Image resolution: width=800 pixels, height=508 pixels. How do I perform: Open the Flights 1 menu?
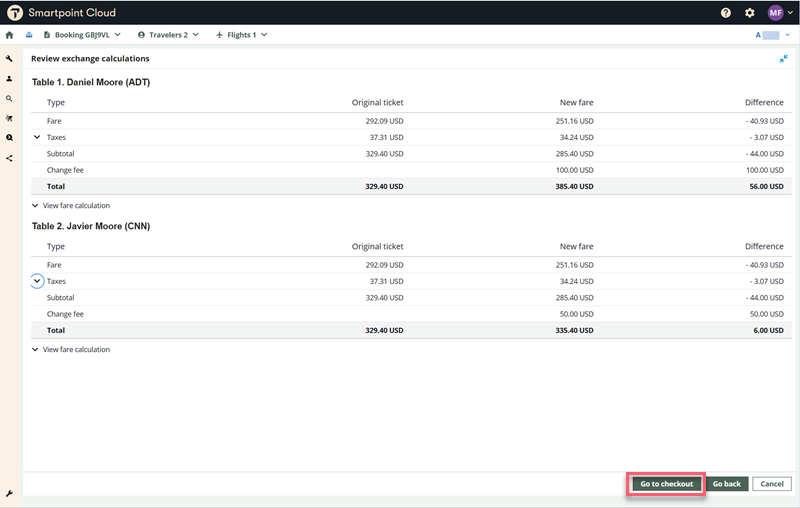pos(242,35)
